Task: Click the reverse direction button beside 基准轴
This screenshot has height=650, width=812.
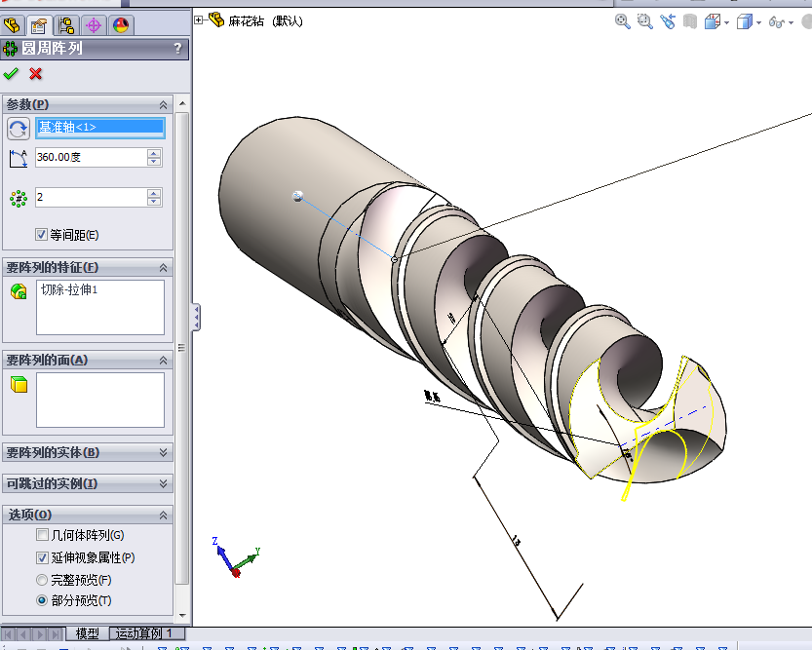Action: pos(19,128)
